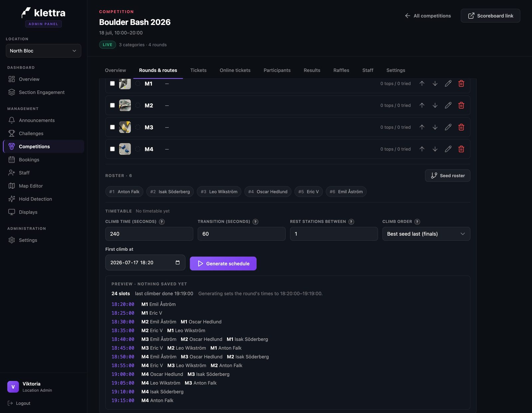Switch to the Raffles tab

[341, 70]
